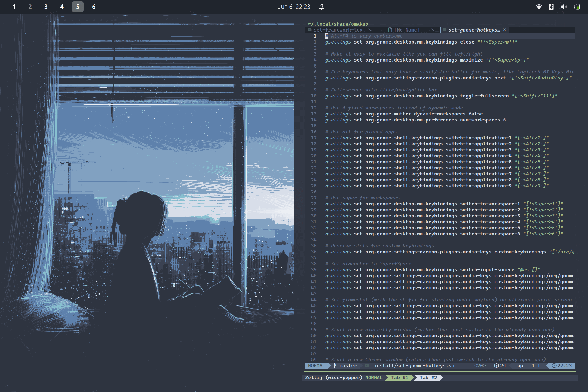Screen dimensions: 588x392
Task: Click install/set-gnome-hotkeys.sh file path in statusline
Action: (x=414, y=366)
